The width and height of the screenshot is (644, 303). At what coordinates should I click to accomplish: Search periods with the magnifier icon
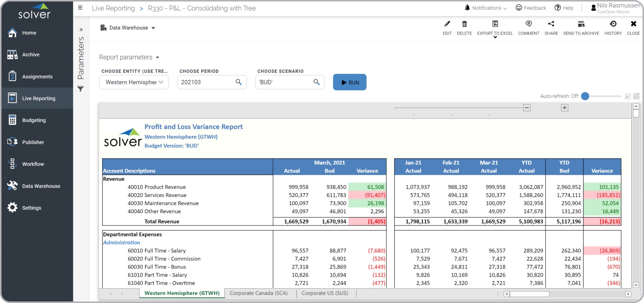tap(238, 82)
